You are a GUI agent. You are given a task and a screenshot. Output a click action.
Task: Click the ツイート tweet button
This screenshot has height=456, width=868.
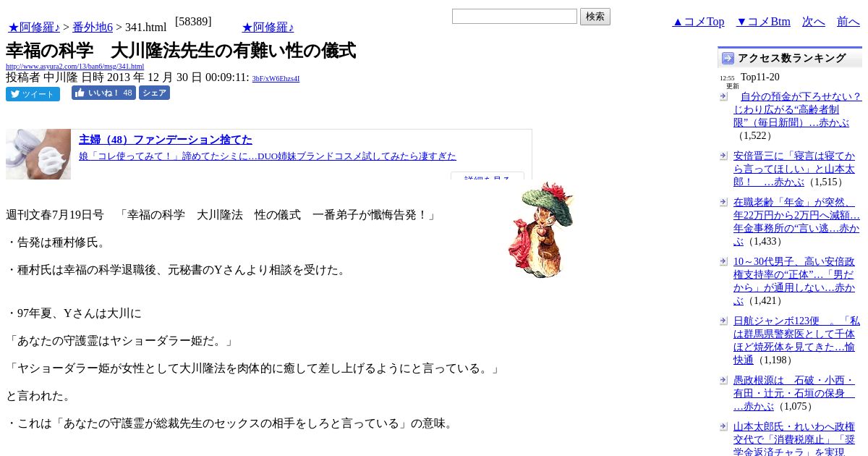click(33, 94)
